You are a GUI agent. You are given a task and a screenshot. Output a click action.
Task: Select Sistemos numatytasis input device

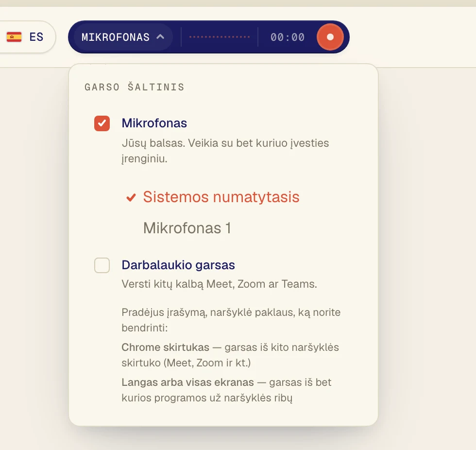point(213,197)
